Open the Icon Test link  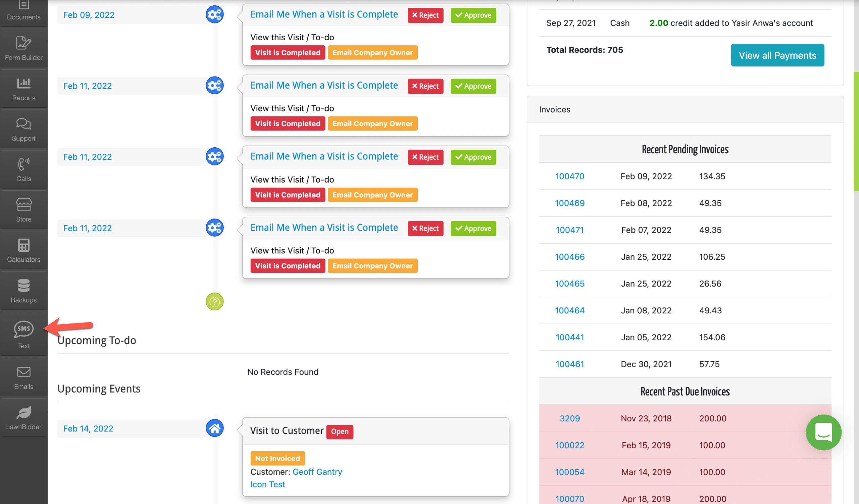click(267, 484)
